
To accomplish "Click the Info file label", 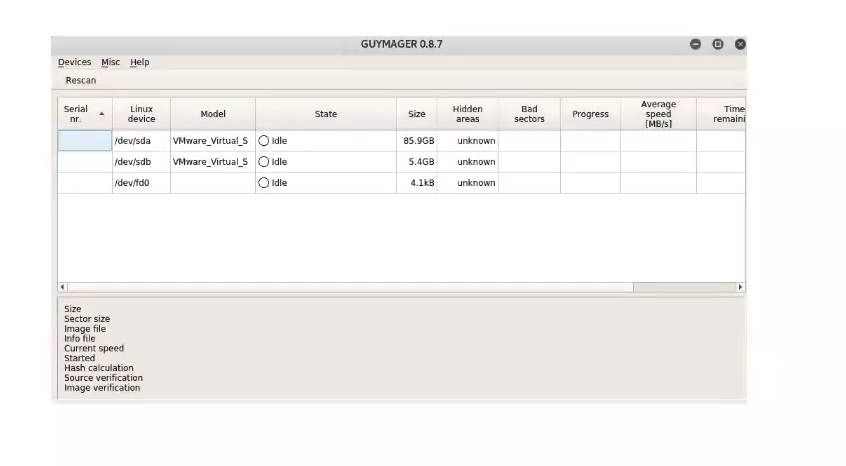I will click(79, 339).
